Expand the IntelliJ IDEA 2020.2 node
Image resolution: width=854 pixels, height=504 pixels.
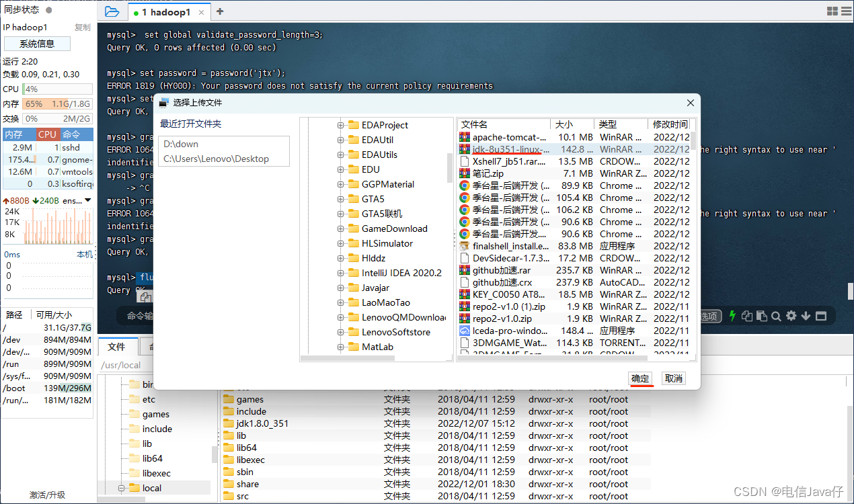coord(341,272)
